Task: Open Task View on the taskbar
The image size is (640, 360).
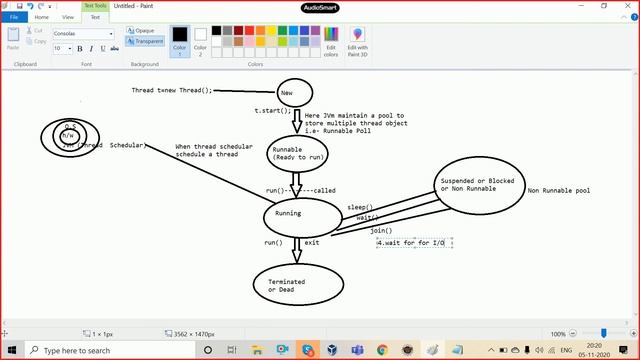Action: (x=232, y=350)
